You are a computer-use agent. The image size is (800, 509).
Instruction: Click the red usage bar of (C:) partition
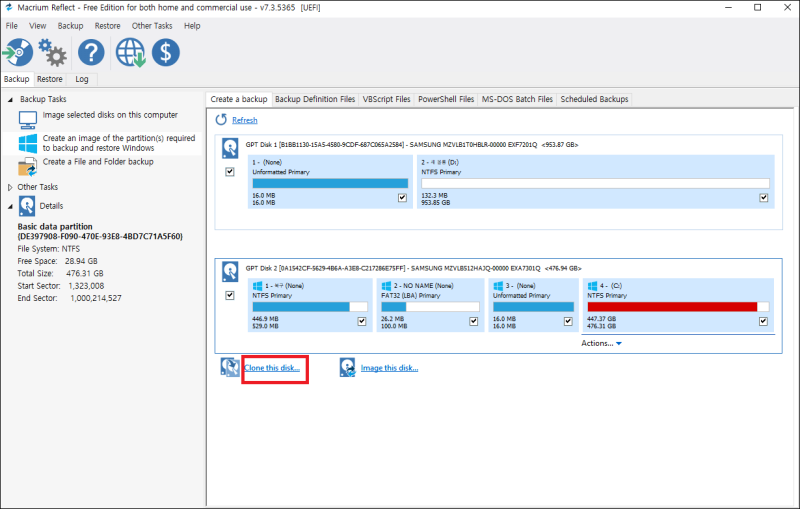coord(678,307)
